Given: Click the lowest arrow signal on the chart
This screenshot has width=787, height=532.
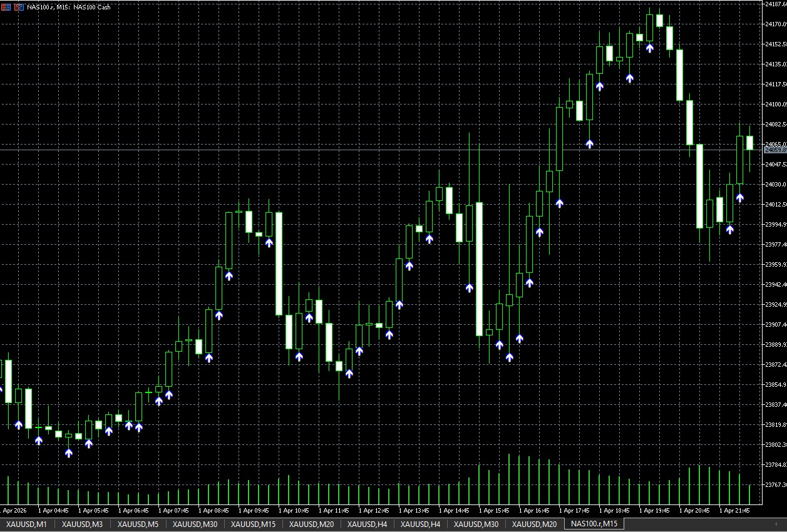Looking at the screenshot, I should 69,453.
